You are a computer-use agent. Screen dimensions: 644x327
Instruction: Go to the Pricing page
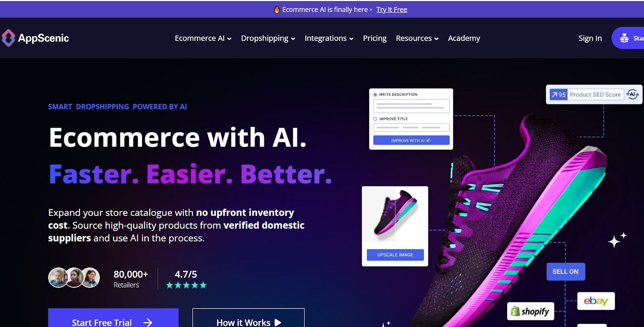(375, 38)
